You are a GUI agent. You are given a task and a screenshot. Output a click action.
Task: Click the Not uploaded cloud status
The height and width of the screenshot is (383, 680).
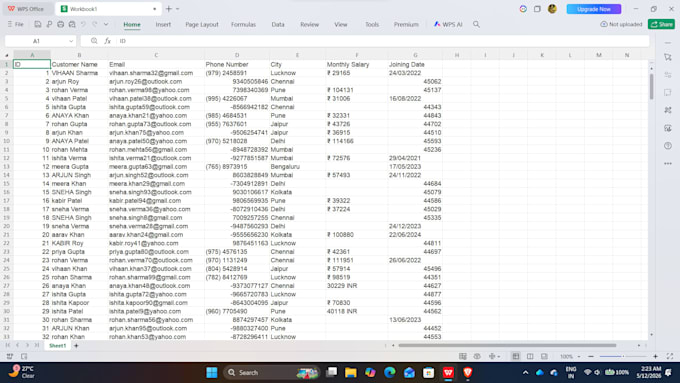[621, 24]
